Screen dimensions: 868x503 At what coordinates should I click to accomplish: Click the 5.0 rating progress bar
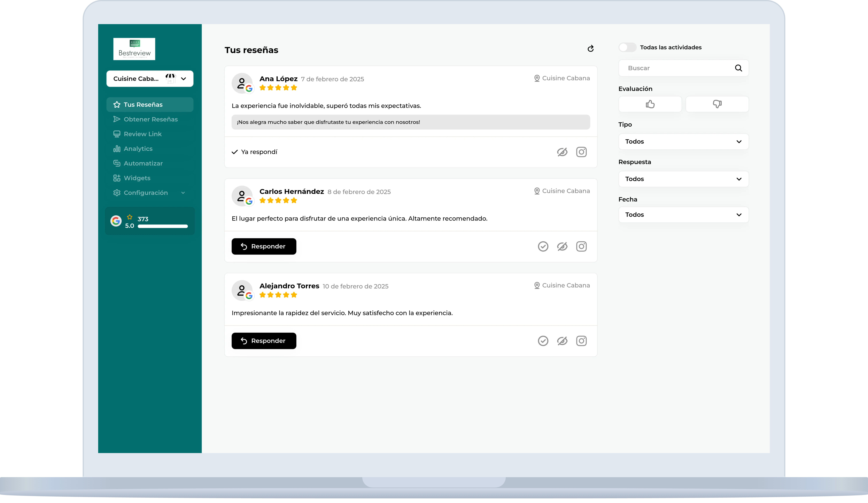click(163, 226)
